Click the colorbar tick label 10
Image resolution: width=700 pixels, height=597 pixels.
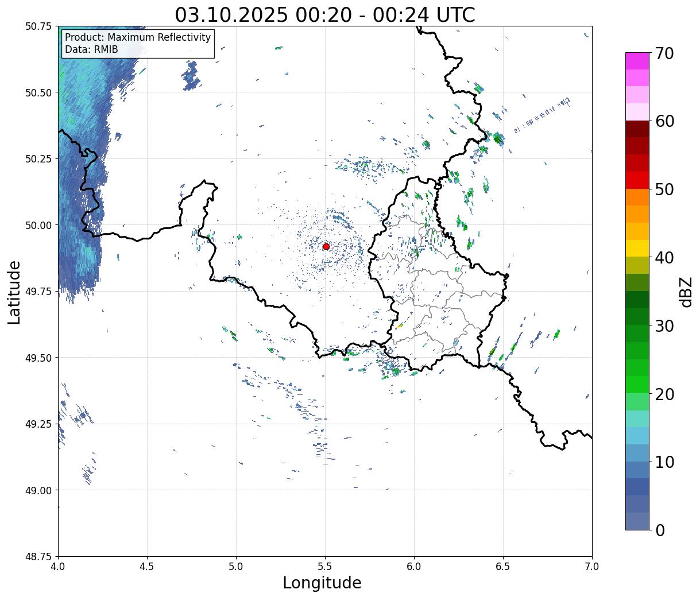click(664, 462)
